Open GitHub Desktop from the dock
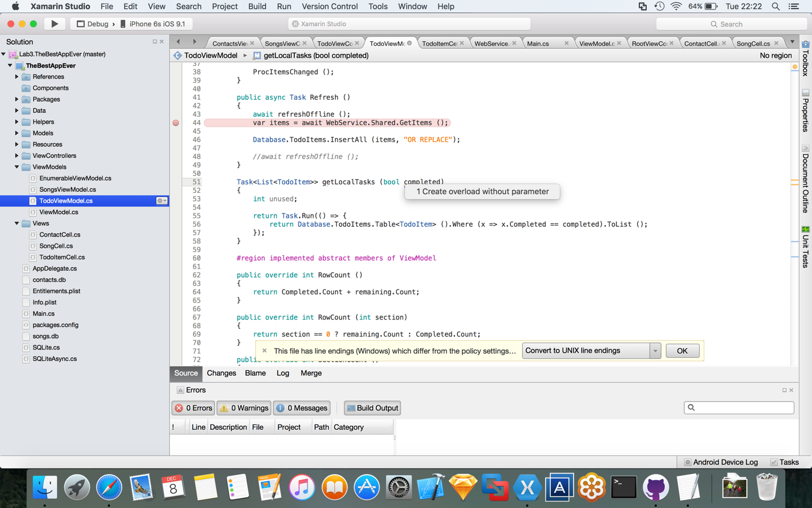 (x=656, y=487)
